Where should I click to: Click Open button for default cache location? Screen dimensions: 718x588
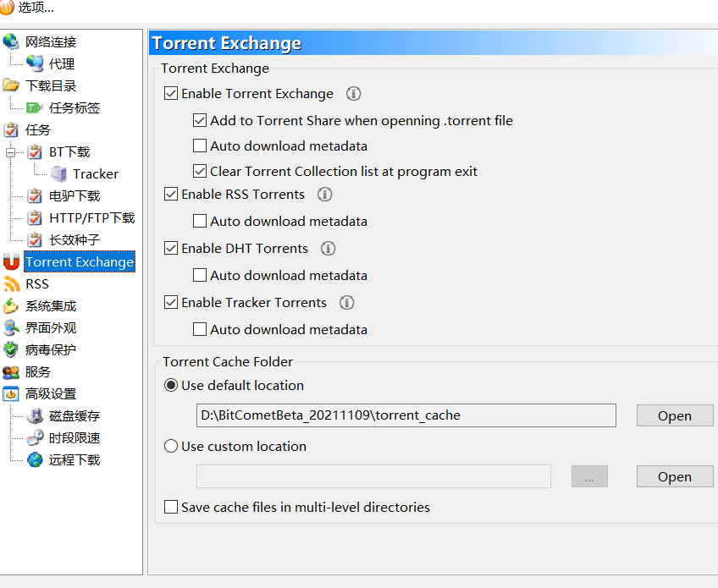click(x=675, y=415)
